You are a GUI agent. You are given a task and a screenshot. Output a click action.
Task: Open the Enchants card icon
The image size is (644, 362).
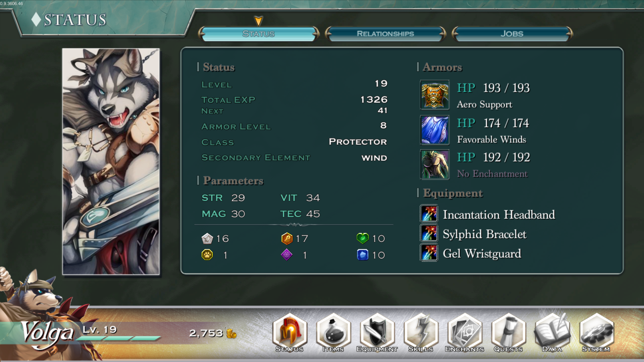465,333
